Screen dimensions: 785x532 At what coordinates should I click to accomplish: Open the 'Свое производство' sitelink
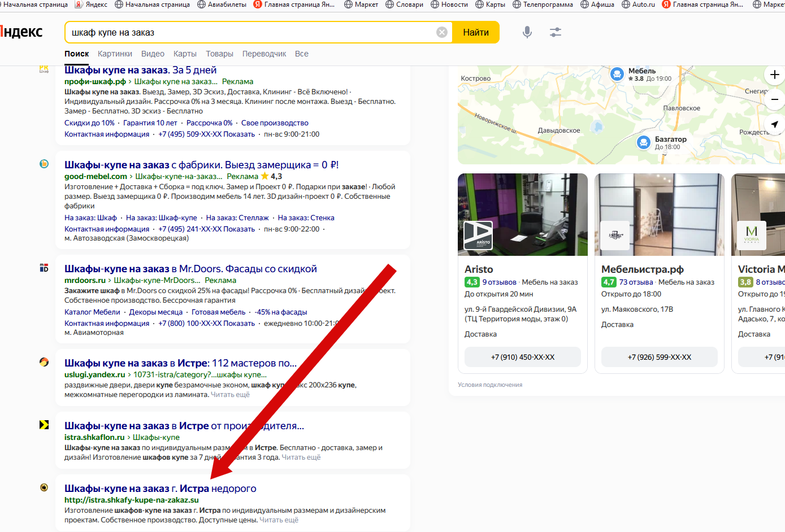(x=275, y=123)
